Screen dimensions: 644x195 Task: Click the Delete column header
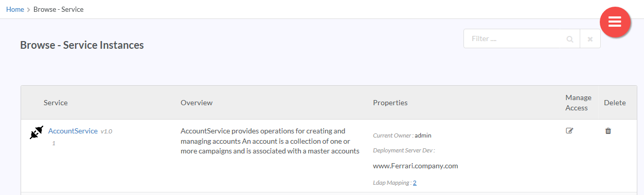tap(615, 103)
